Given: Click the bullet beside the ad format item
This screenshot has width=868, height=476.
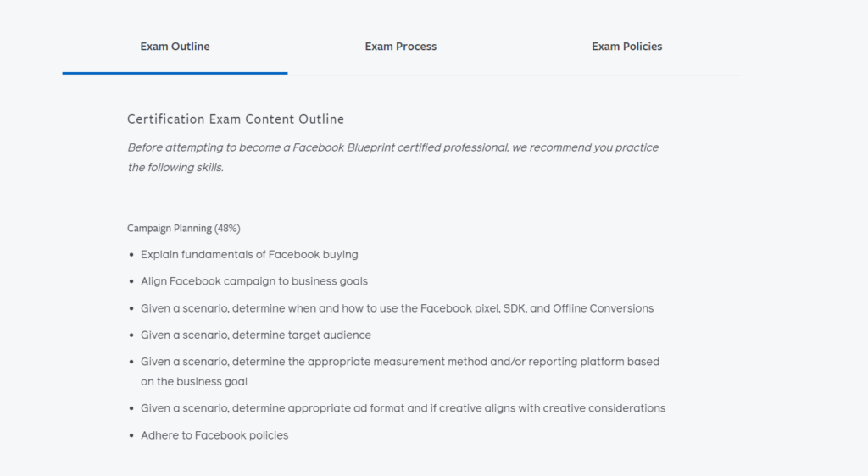Looking at the screenshot, I should click(131, 409).
